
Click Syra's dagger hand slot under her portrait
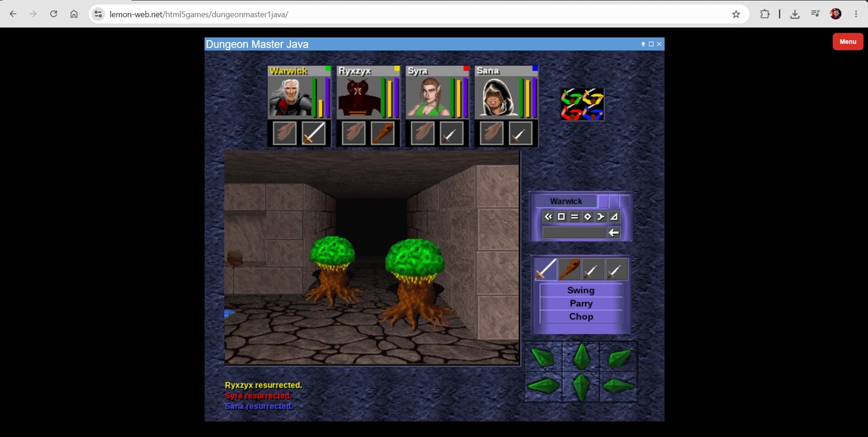452,133
